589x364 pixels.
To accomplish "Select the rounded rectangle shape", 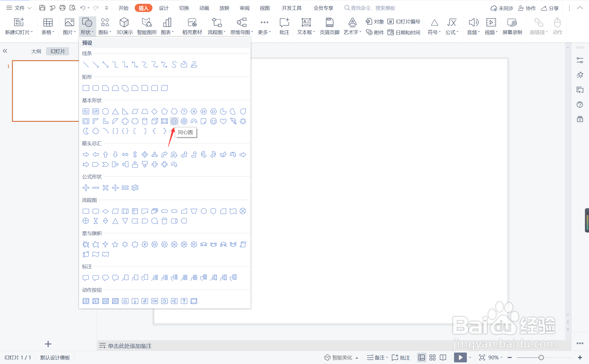I will coord(96,88).
